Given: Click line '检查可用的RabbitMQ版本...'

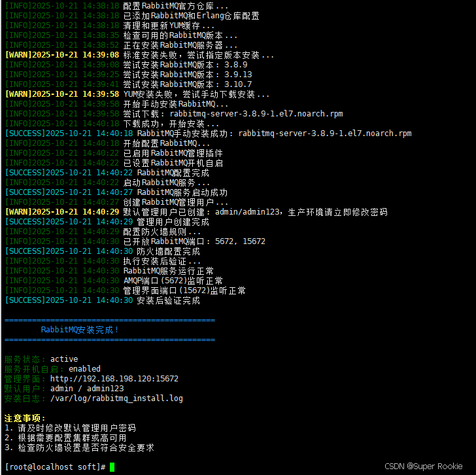Looking at the screenshot, I should pos(121,35).
